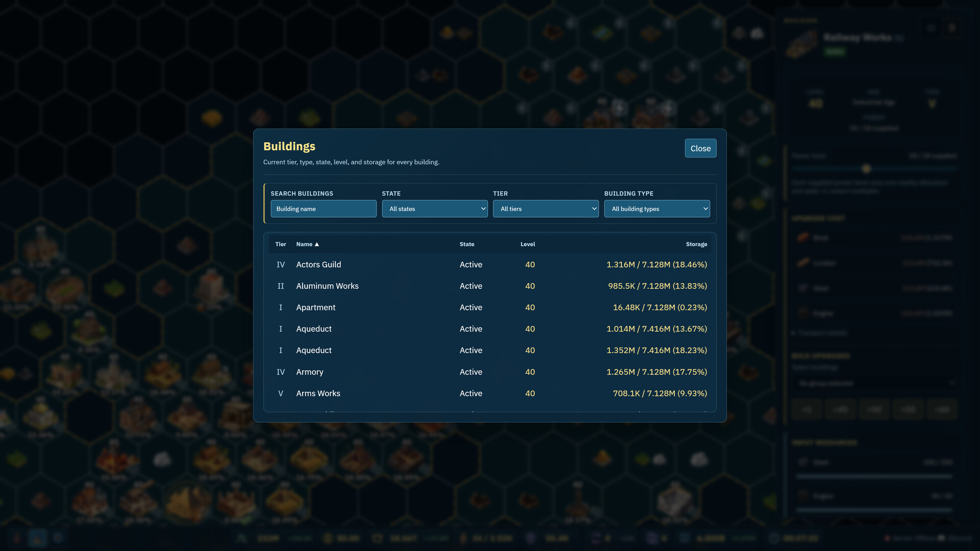The image size is (980, 551).
Task: Close the Buildings dialog
Action: (x=700, y=148)
